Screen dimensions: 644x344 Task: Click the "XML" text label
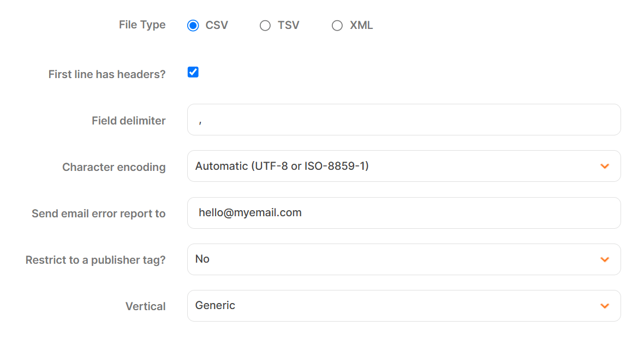coord(361,26)
